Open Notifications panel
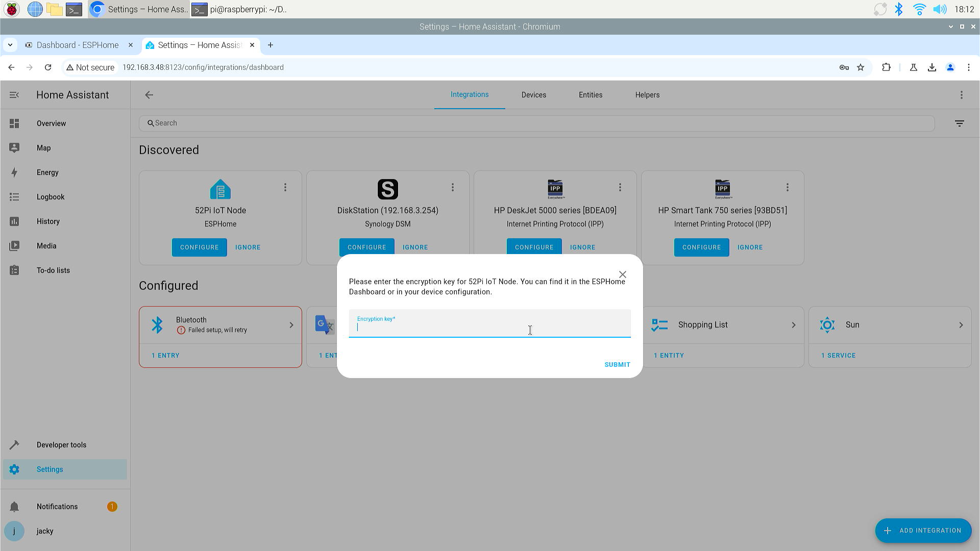 (x=65, y=507)
